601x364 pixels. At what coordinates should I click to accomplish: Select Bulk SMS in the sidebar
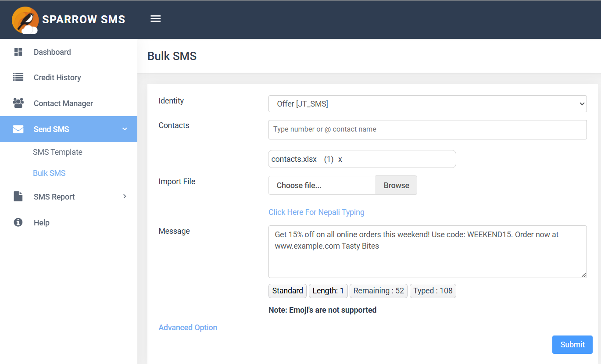tap(49, 173)
